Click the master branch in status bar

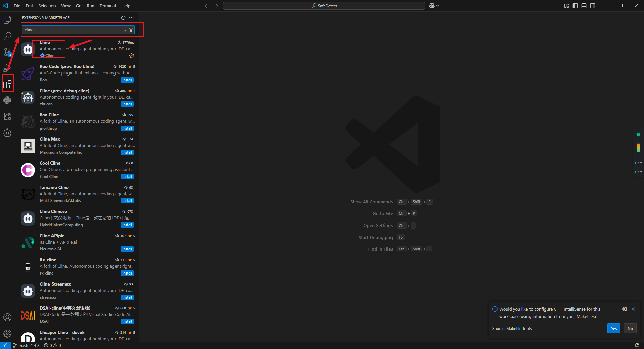point(22,345)
